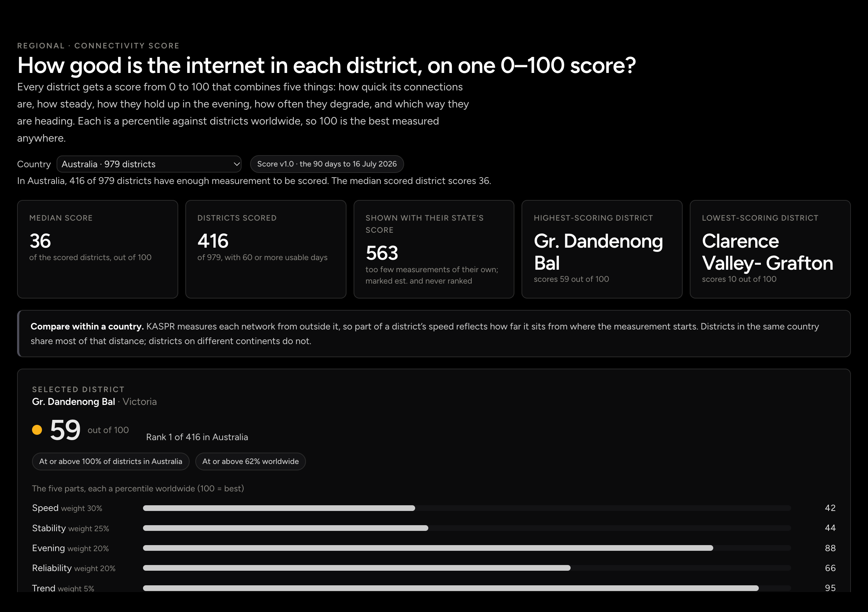Click the Reliability percentile bar
Screen dimensions: 868x612
pos(467,568)
